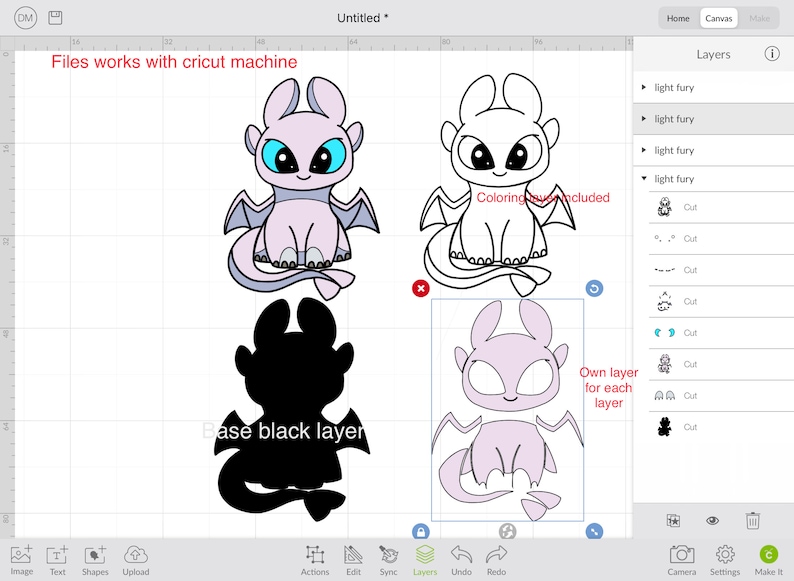Toggle layer visibility eye icon
This screenshot has height=581, width=794.
(712, 521)
